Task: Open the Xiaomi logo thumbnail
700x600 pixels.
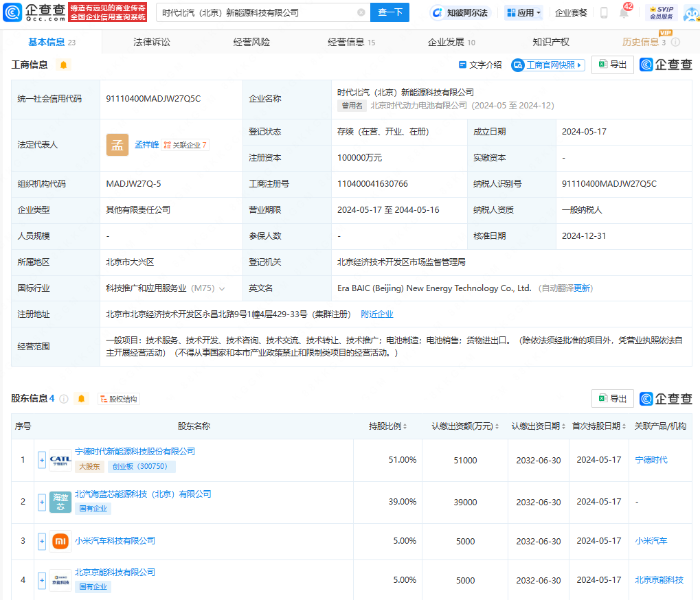Action: coord(60,541)
